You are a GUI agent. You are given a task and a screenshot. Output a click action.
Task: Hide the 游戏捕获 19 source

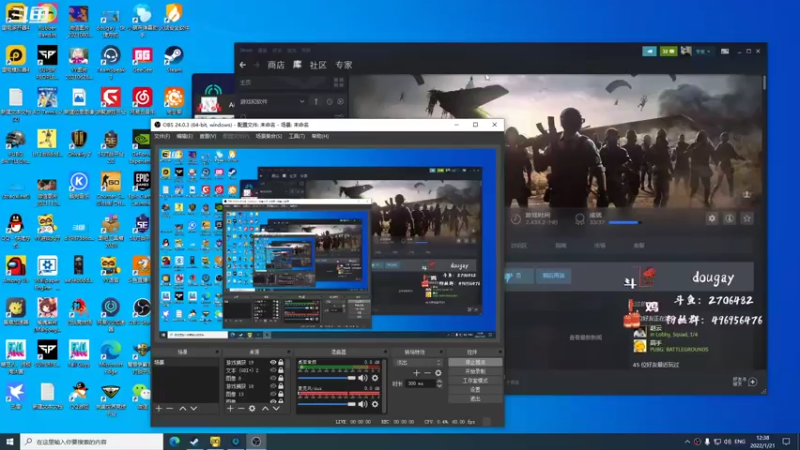(x=273, y=362)
